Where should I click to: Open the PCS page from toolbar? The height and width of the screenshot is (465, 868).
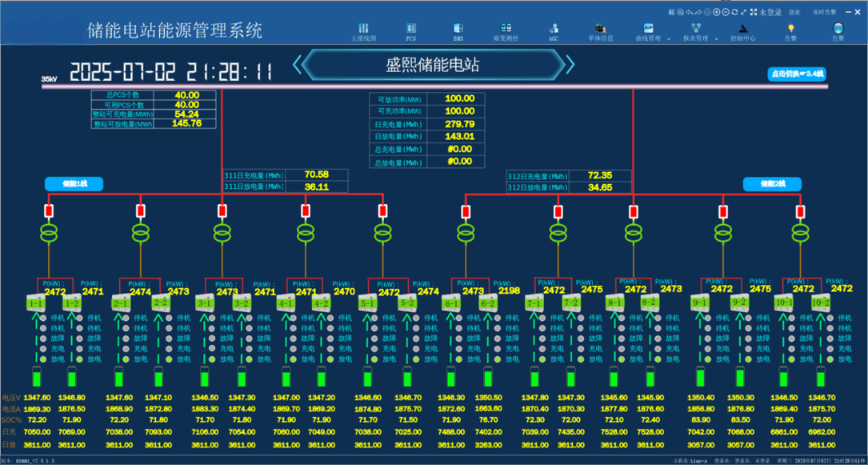point(411,31)
